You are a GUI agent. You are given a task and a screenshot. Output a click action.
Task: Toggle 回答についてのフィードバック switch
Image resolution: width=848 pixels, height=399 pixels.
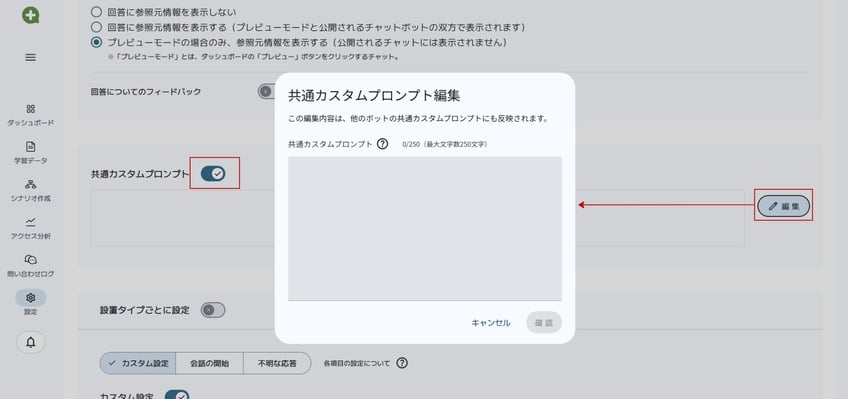pyautogui.click(x=267, y=91)
